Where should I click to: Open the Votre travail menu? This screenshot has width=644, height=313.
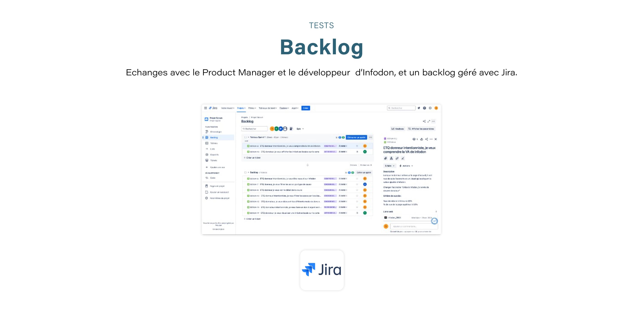pos(228,108)
